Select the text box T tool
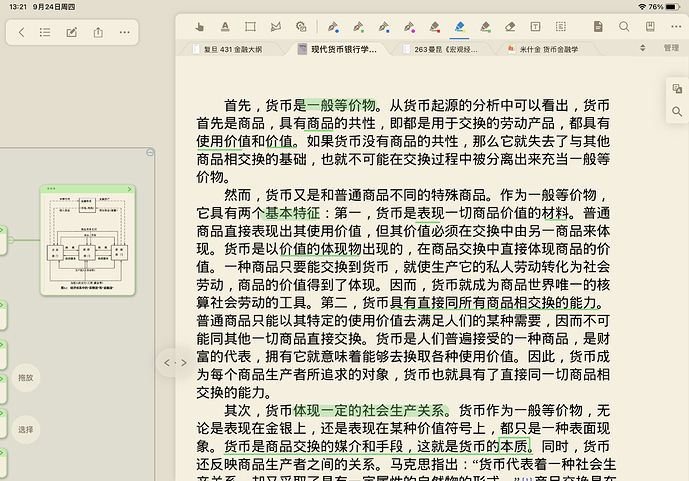The height and width of the screenshot is (481, 689). 535,27
